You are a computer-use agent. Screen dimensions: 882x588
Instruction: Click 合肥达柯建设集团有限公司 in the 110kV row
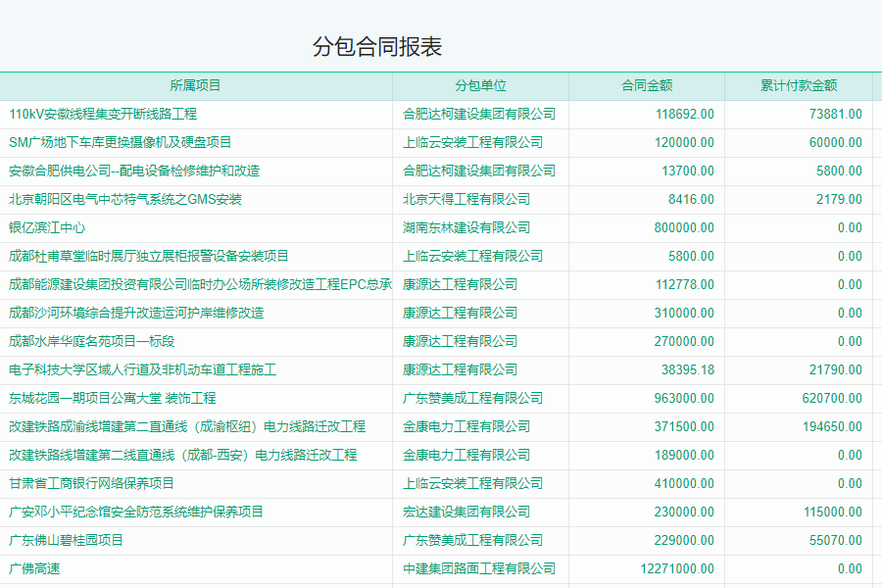(x=479, y=115)
